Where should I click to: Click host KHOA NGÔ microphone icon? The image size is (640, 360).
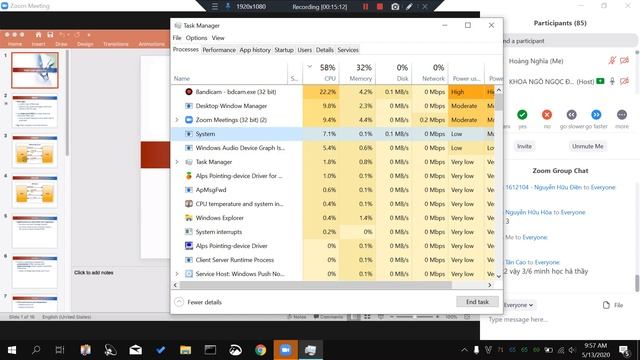click(612, 81)
